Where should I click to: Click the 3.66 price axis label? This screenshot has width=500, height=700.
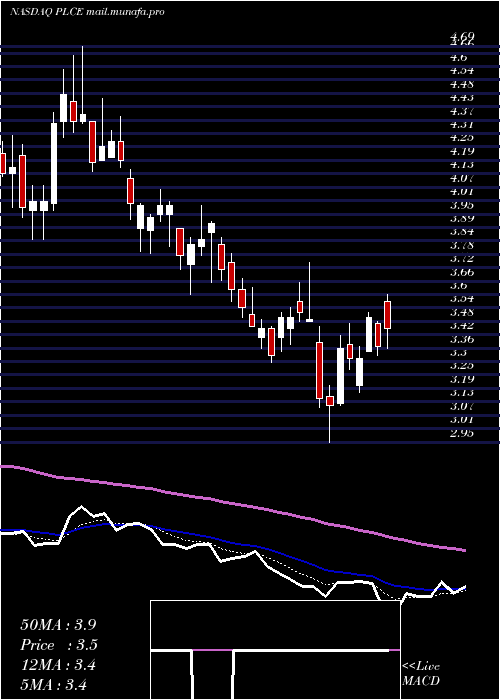coord(462,272)
